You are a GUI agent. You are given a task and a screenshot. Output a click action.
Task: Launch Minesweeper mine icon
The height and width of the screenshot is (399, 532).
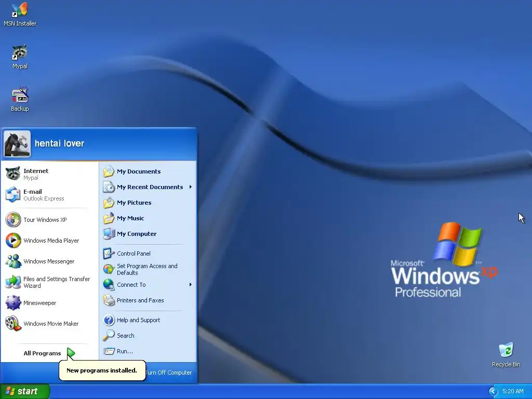(13, 303)
